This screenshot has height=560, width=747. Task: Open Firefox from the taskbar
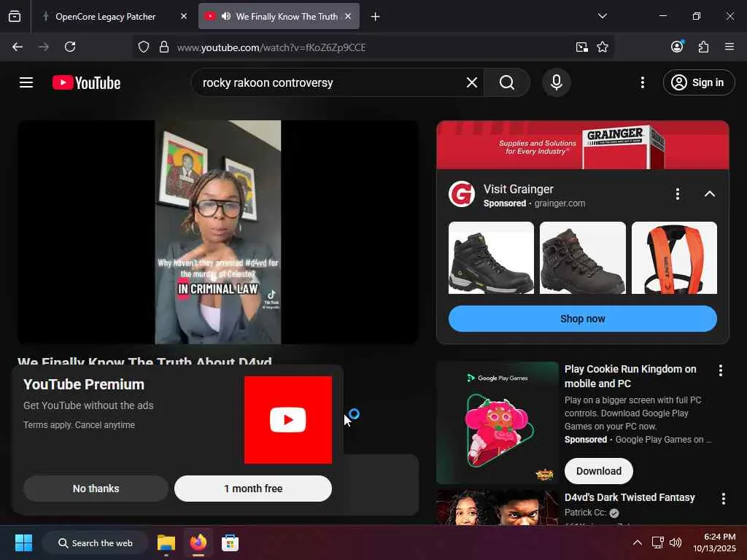[x=198, y=542]
